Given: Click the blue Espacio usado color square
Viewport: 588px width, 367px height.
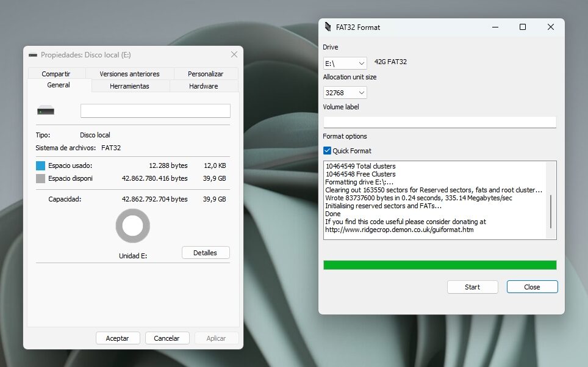Looking at the screenshot, I should [x=40, y=165].
